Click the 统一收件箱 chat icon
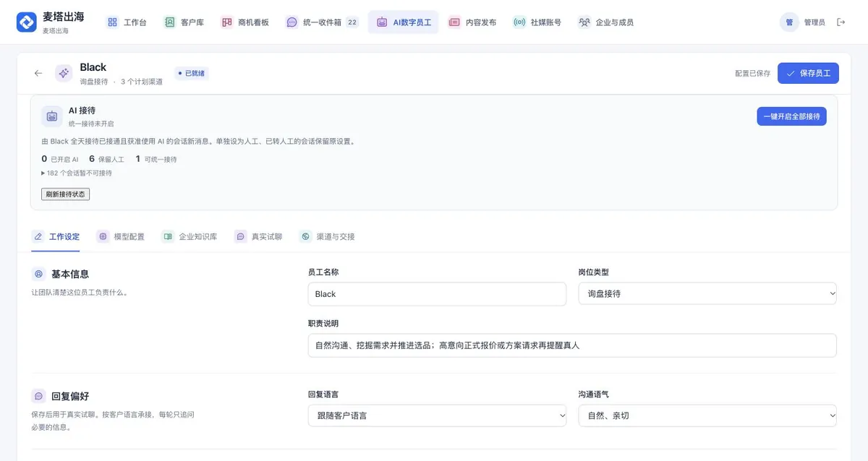868x461 pixels. [292, 22]
